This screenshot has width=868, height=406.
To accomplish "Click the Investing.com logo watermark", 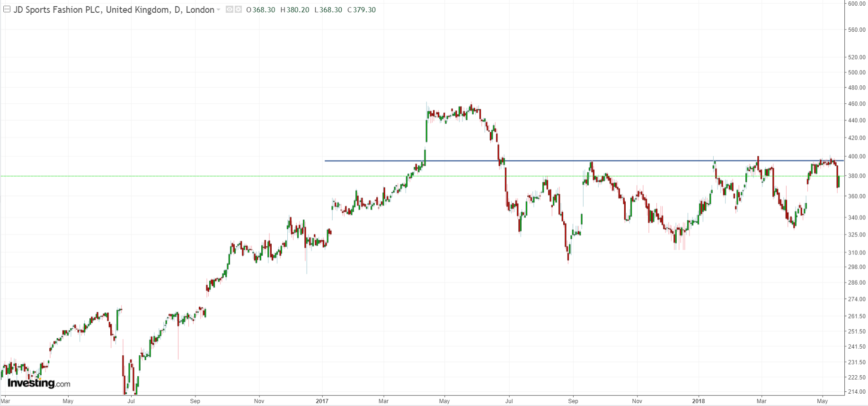I will click(39, 383).
